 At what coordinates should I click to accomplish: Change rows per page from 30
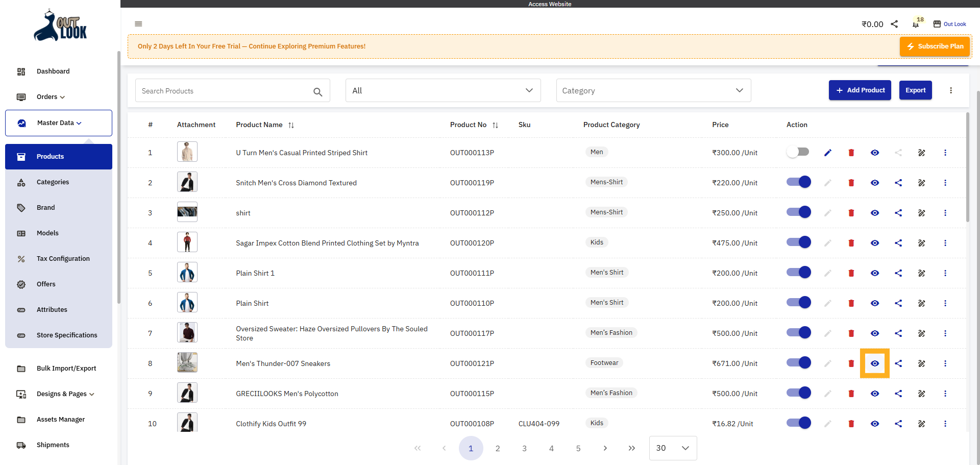point(673,448)
